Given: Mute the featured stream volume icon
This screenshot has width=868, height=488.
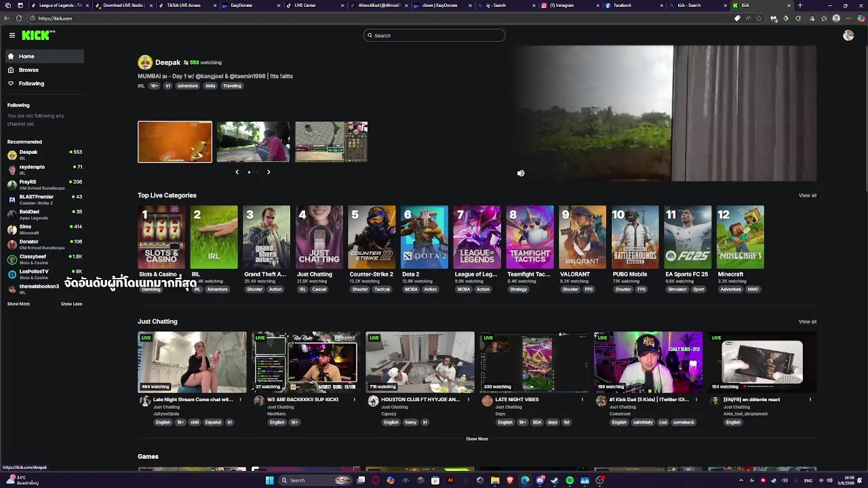Looking at the screenshot, I should [x=521, y=174].
